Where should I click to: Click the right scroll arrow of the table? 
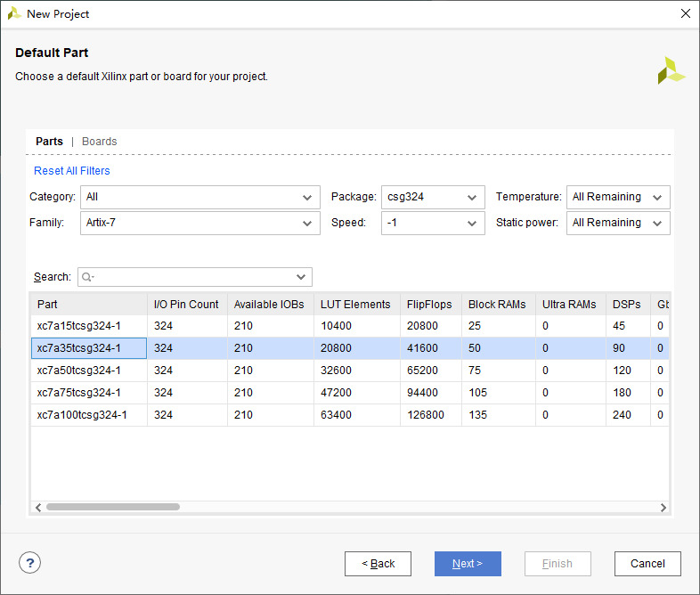point(663,507)
